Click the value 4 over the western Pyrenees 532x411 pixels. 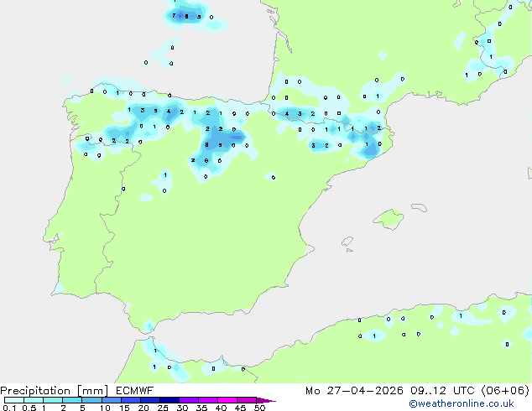(x=287, y=113)
